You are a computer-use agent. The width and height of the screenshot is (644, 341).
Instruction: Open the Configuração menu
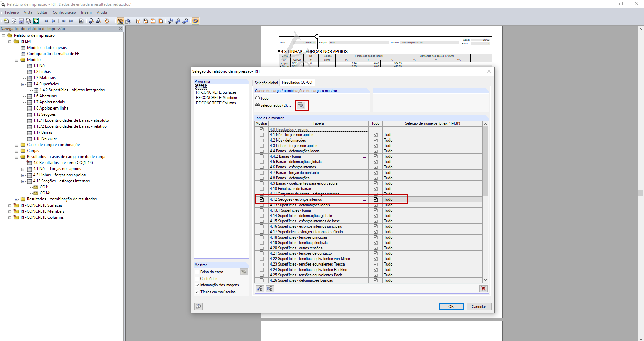[x=64, y=12]
